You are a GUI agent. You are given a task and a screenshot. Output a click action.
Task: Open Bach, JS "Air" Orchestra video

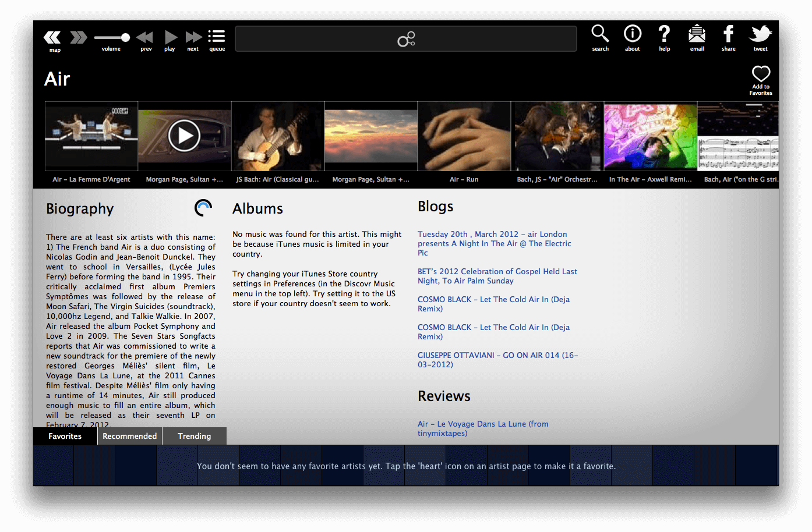click(557, 137)
